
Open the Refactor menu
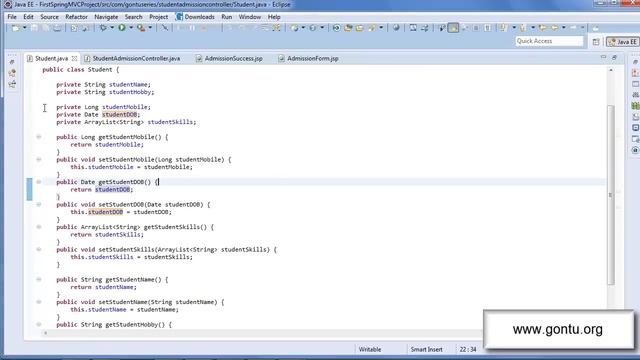click(x=76, y=17)
